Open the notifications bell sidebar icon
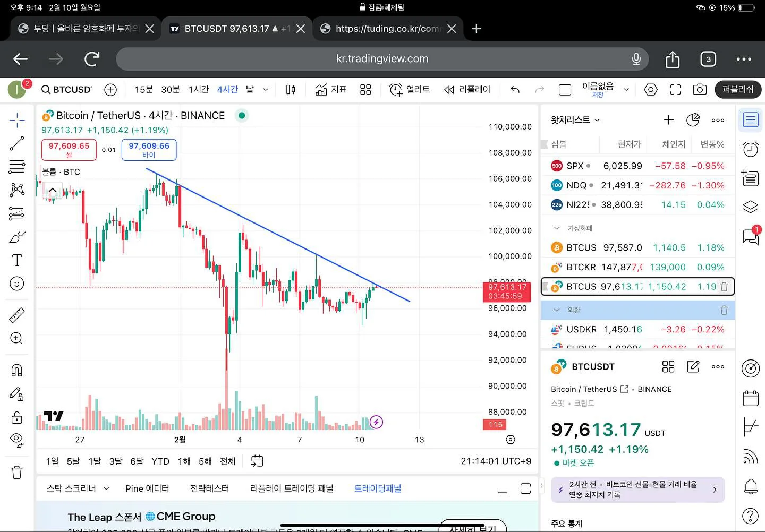 (x=750, y=486)
